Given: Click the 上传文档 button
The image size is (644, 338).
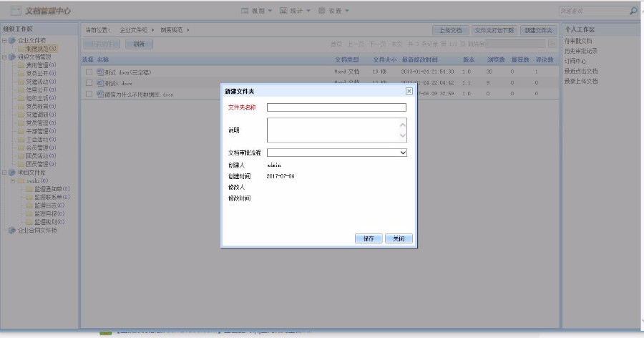Looking at the screenshot, I should click(x=450, y=31).
